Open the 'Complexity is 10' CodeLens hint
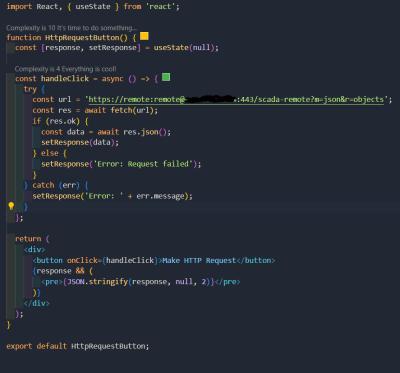The height and width of the screenshot is (373, 400). tap(71, 28)
